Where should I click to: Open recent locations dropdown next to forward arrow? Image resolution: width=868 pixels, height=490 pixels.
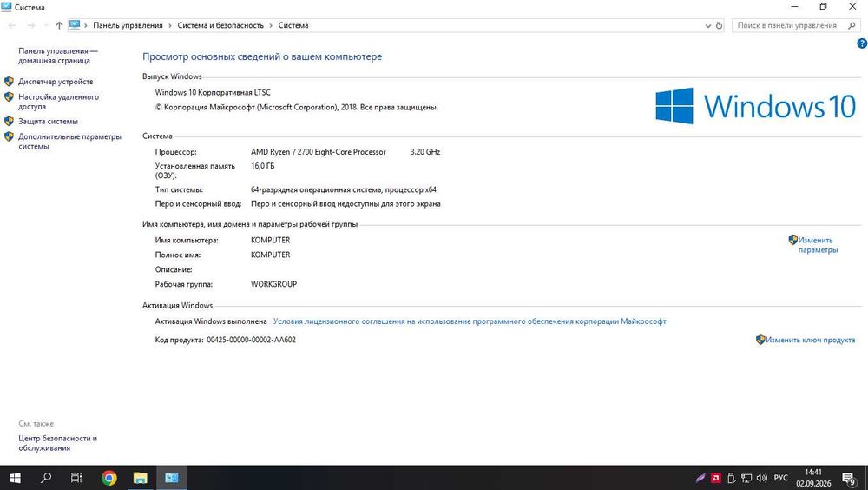(45, 25)
